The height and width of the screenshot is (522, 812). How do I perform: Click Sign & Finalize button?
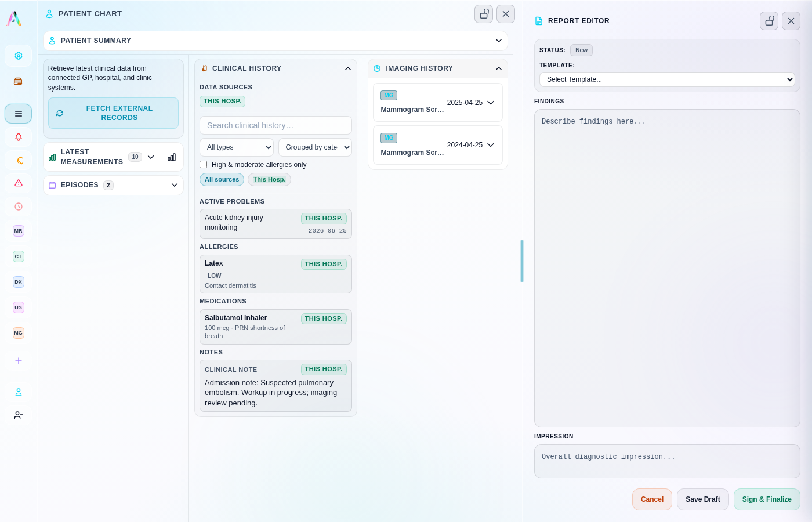767,499
